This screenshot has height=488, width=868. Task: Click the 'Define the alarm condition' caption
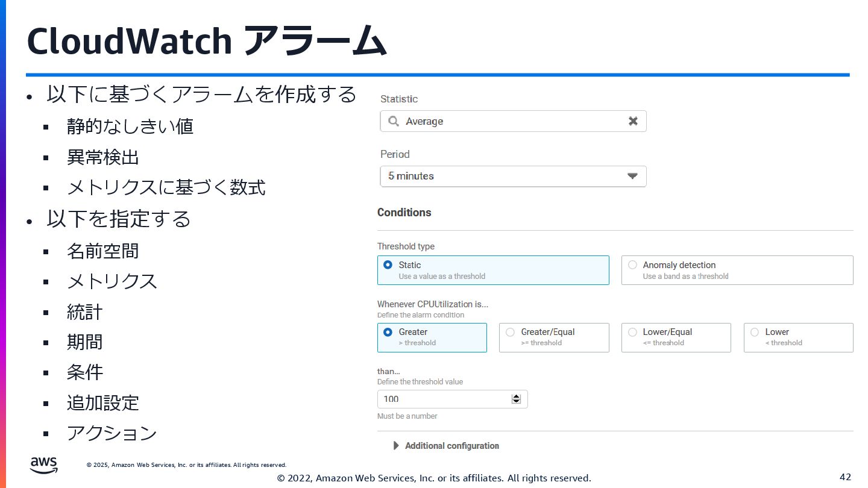(x=421, y=315)
